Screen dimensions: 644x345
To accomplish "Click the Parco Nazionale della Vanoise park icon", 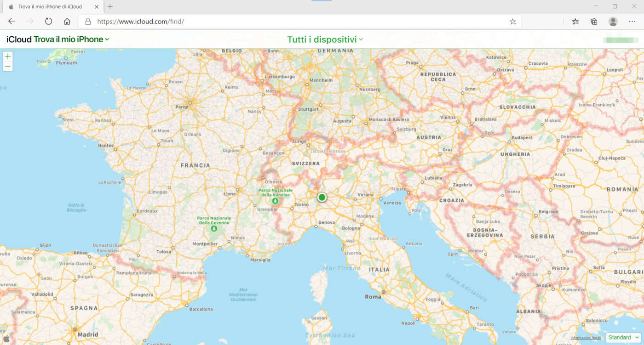I will pos(275,201).
